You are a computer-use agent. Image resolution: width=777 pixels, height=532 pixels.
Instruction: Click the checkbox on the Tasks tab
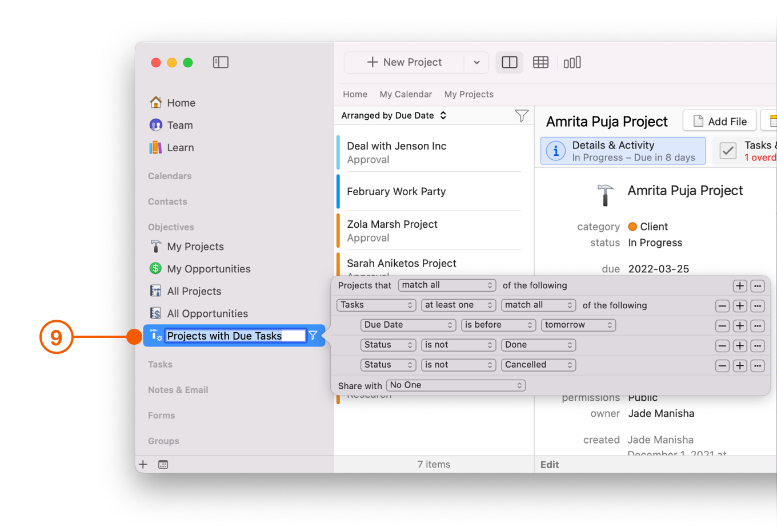[x=727, y=150]
